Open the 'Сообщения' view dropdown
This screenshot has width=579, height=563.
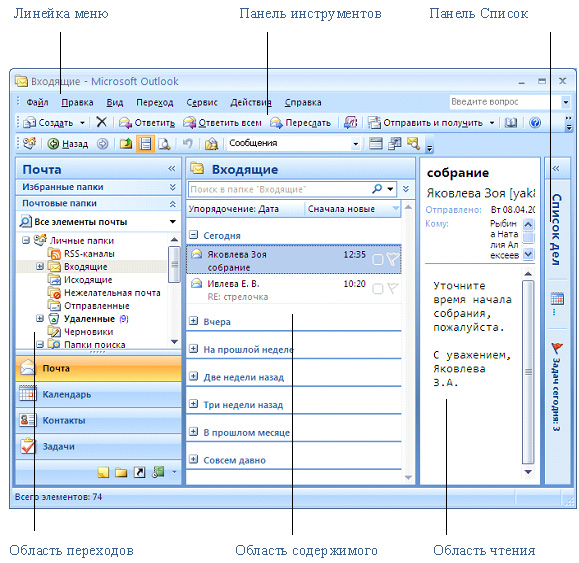355,144
